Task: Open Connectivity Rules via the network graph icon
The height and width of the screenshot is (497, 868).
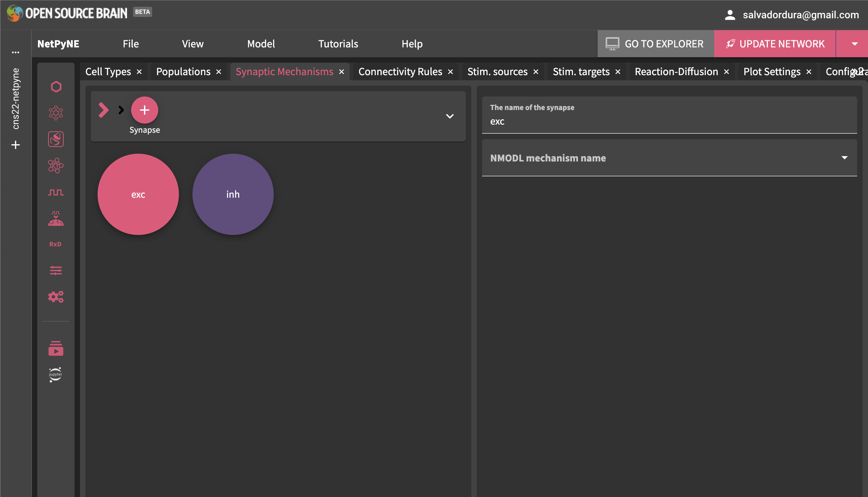Action: [x=56, y=166]
